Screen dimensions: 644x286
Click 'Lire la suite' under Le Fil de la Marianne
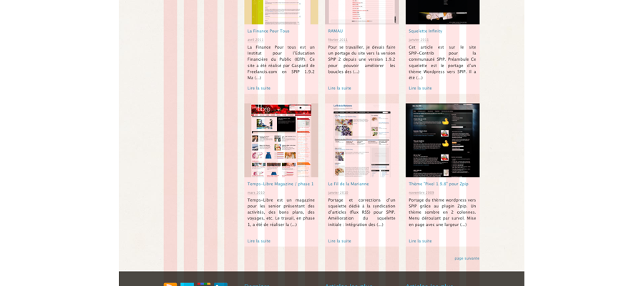[x=339, y=242]
